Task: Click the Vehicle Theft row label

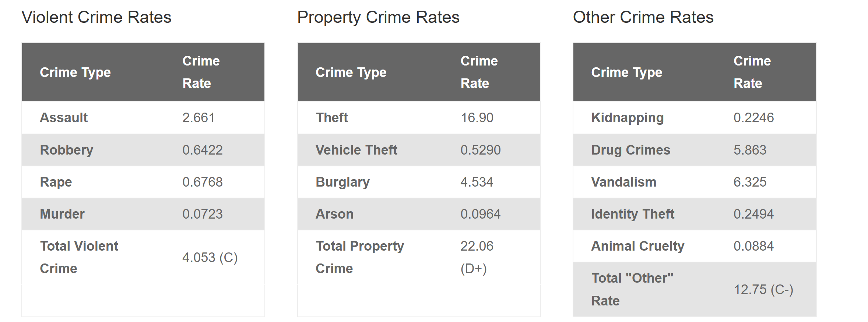Action: coord(356,150)
